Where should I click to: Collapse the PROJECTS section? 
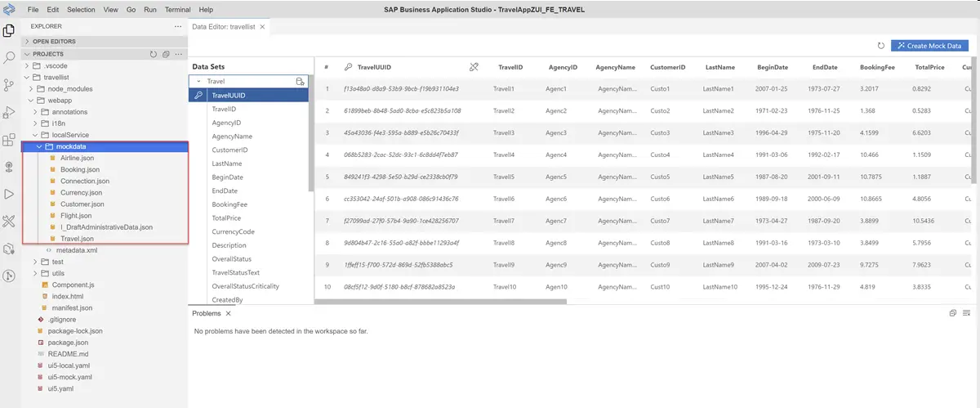pos(27,54)
